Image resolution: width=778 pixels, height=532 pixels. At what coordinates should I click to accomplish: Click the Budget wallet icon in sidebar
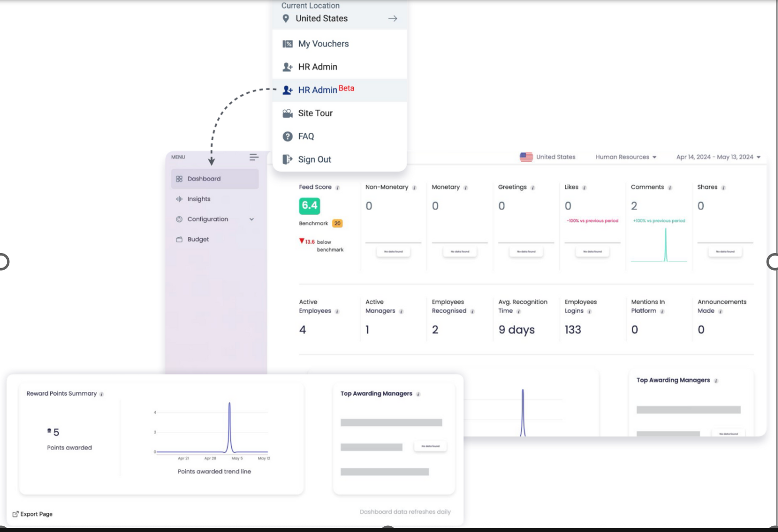178,239
